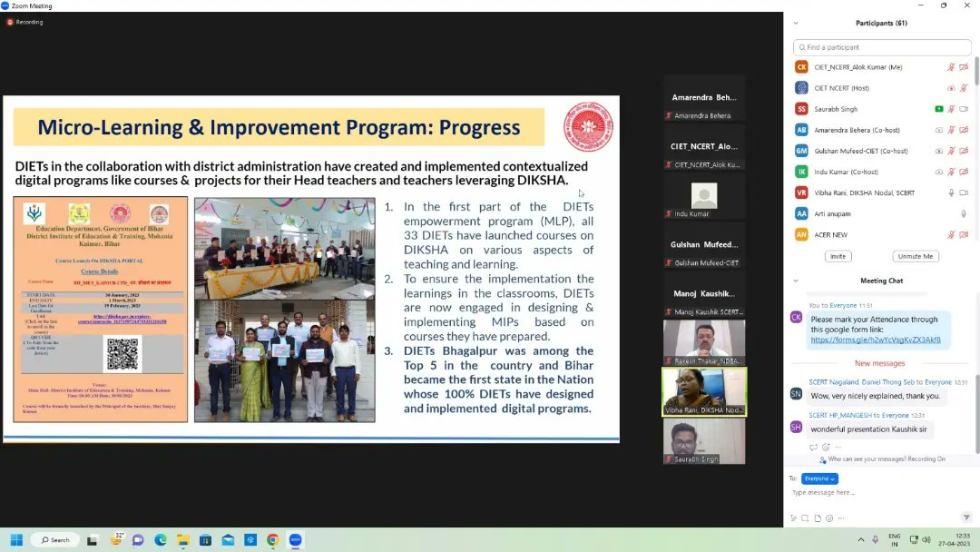Click the volume icon in the system tray

tap(926, 540)
